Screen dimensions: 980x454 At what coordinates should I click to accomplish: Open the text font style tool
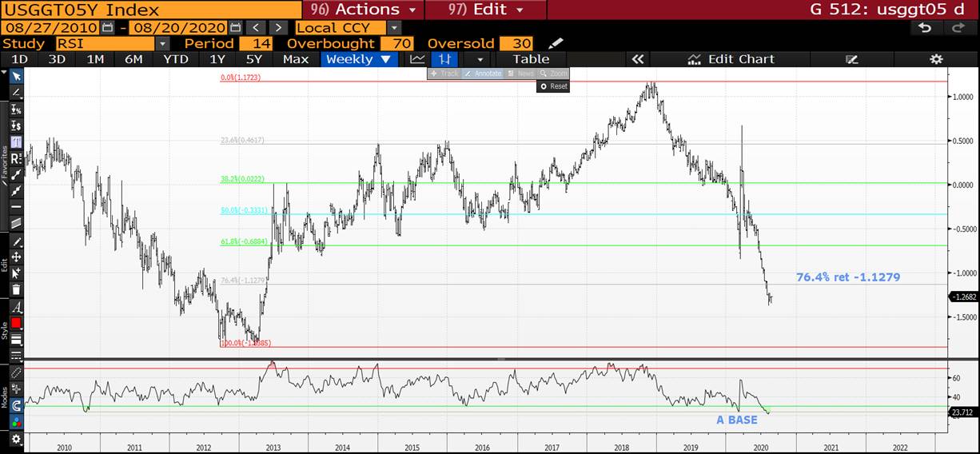click(x=16, y=308)
